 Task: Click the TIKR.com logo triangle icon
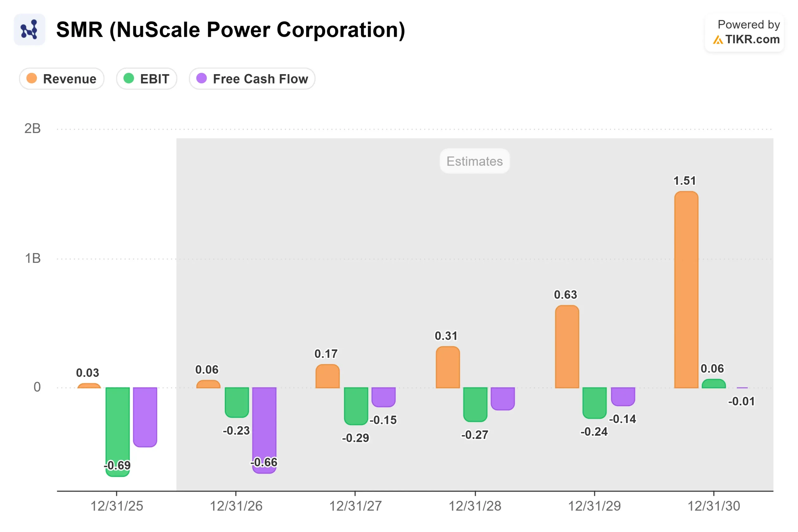718,40
